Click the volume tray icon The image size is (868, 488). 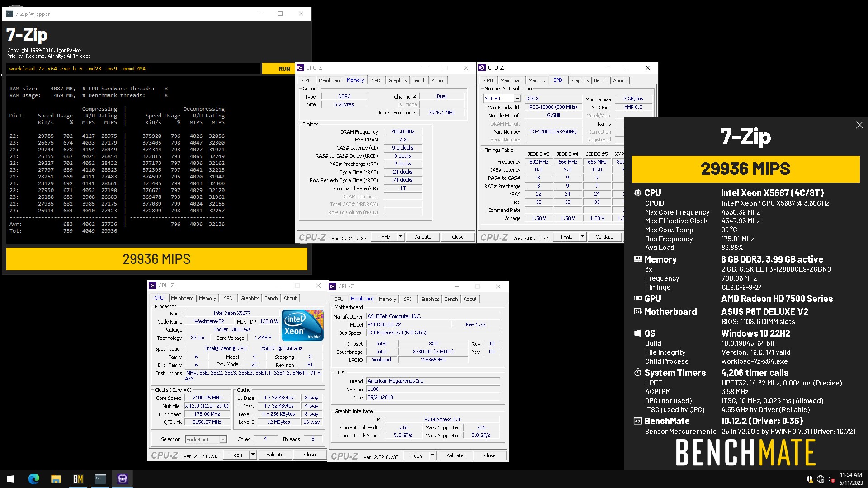point(831,479)
